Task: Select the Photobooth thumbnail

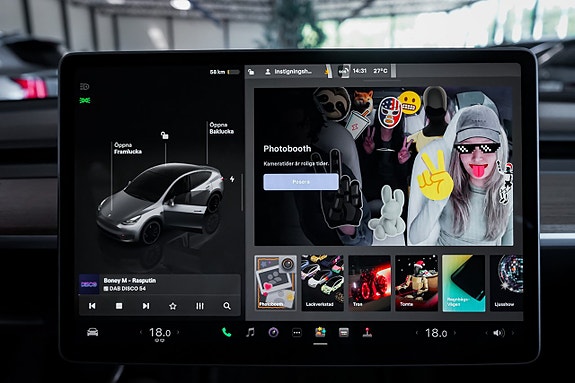Action: point(275,283)
